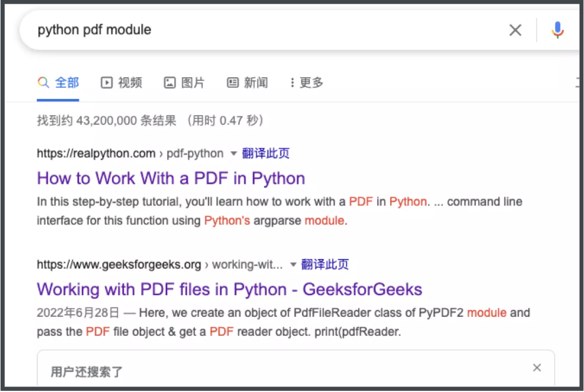Click the magnifier icon beside 全部
584x392 pixels.
click(x=43, y=83)
